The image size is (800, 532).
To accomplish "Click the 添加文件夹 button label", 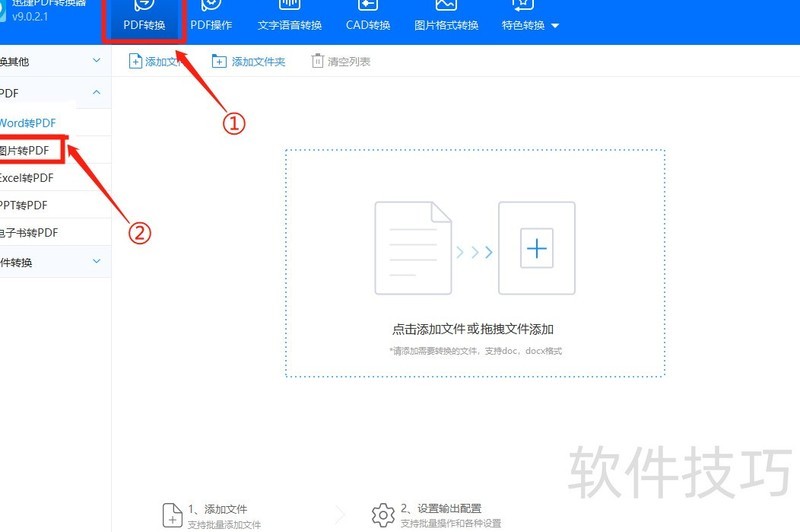I will pos(258,62).
